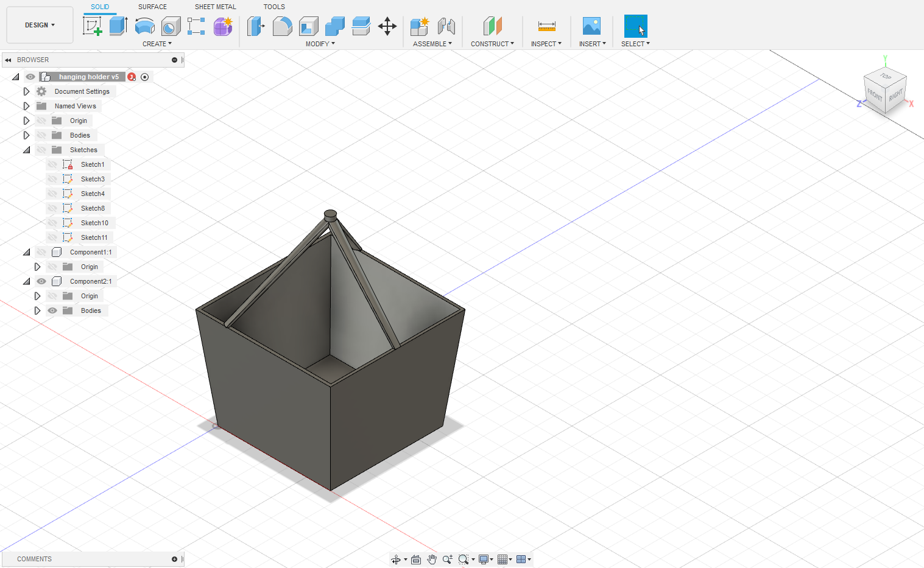Activate the Move/Copy tool
924x568 pixels.
click(x=387, y=26)
